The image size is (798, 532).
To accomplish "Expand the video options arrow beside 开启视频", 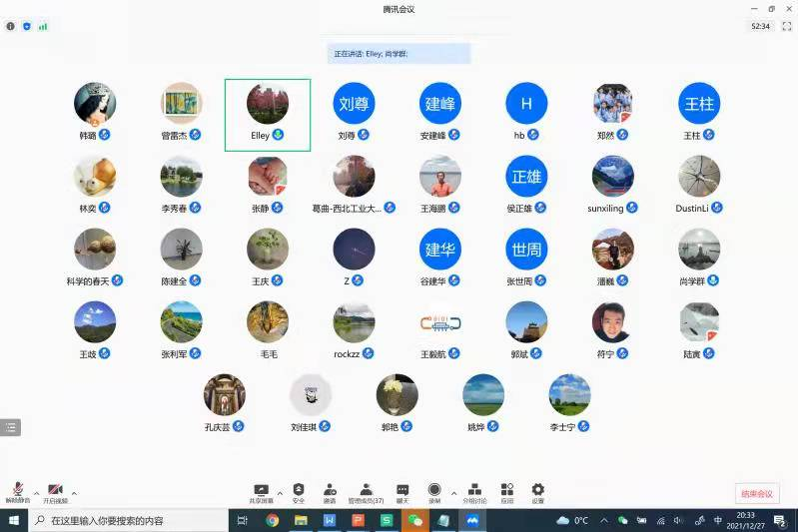I will click(x=74, y=493).
